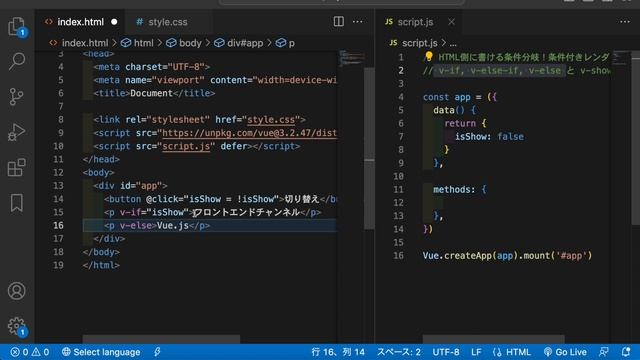Click Go Live in status bar
Screen dimensions: 640x360
[565, 352]
